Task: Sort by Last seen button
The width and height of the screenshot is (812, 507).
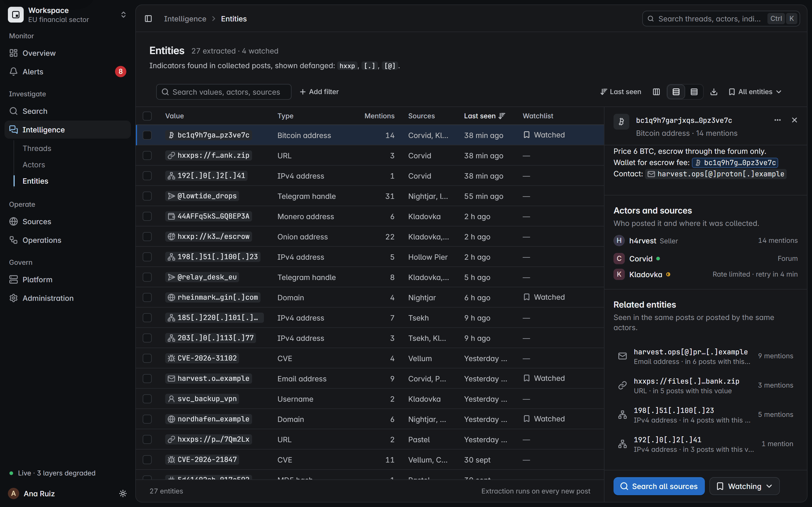Action: click(x=621, y=92)
